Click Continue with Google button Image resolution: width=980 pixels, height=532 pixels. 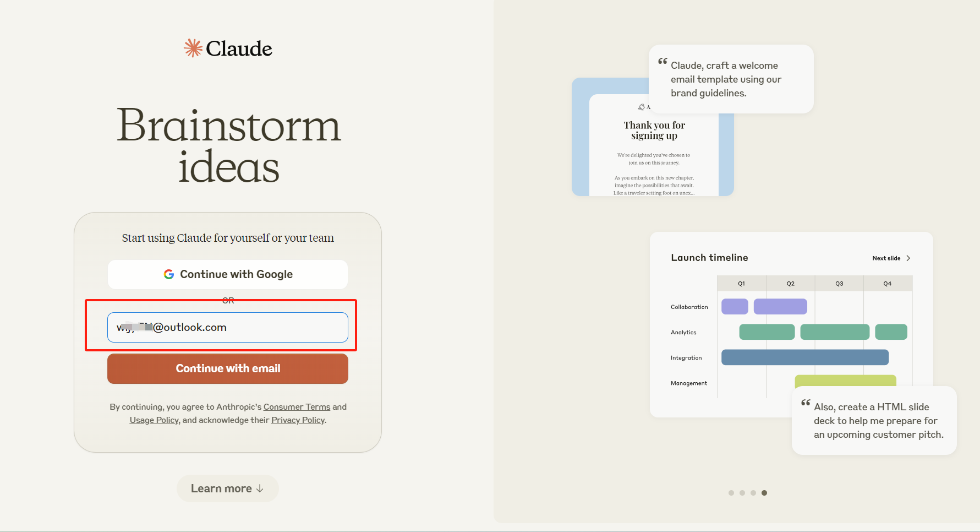click(x=228, y=274)
